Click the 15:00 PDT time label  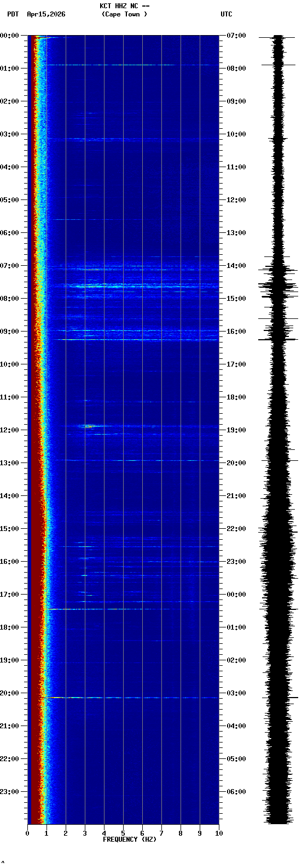pyautogui.click(x=9, y=529)
